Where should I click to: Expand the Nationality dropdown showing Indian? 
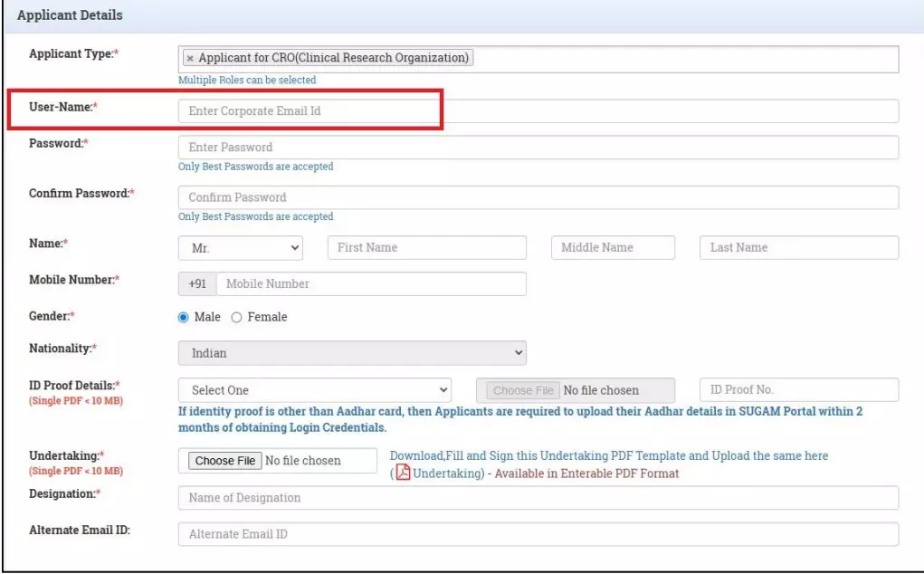tap(352, 353)
